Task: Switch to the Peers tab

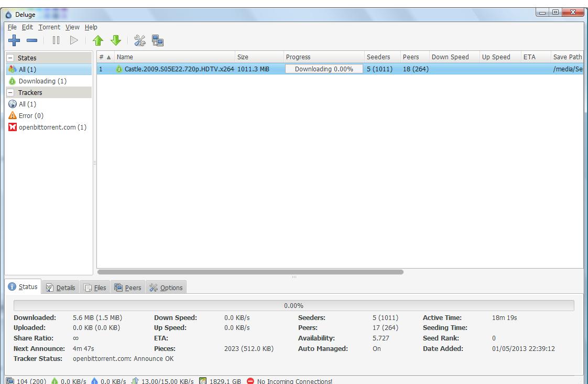Action: (128, 287)
